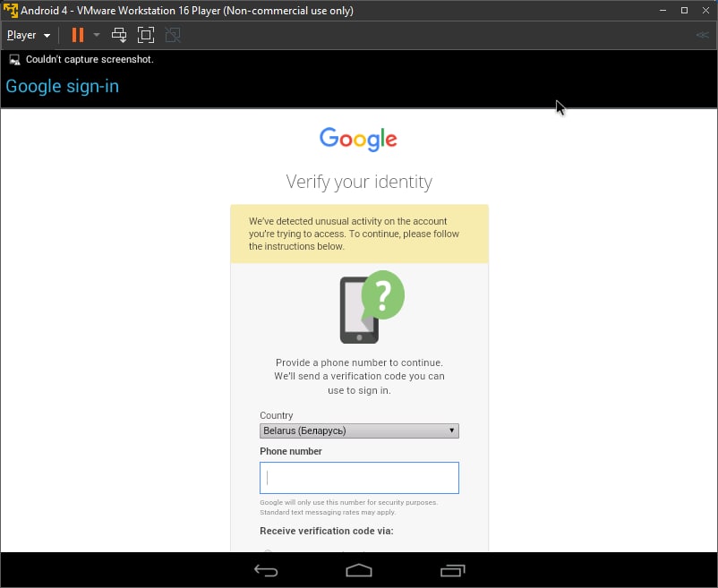Click the Google logo
The image size is (718, 588).
click(358, 139)
